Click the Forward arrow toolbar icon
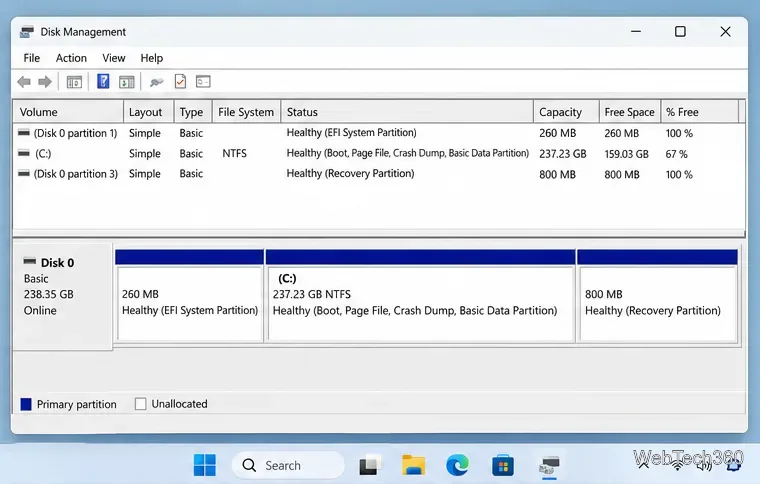The height and width of the screenshot is (484, 760). pos(45,82)
